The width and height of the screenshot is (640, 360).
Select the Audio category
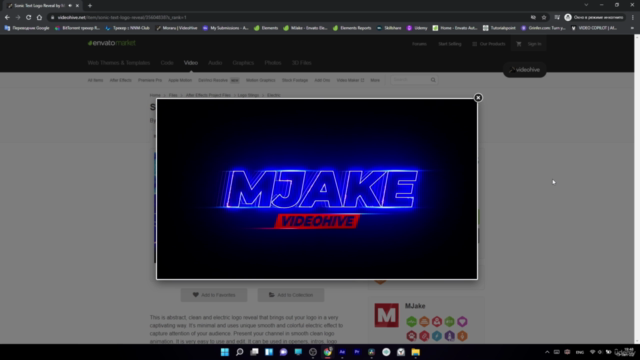(x=215, y=63)
